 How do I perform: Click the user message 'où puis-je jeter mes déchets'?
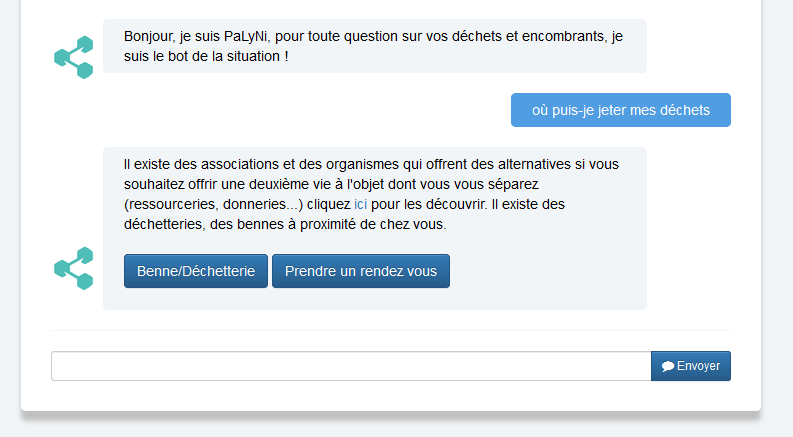coord(620,110)
